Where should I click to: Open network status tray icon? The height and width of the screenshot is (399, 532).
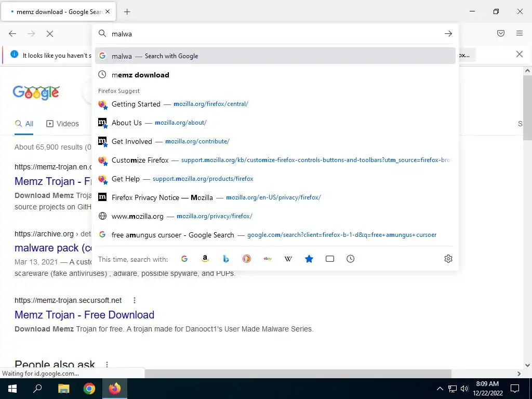click(x=453, y=389)
